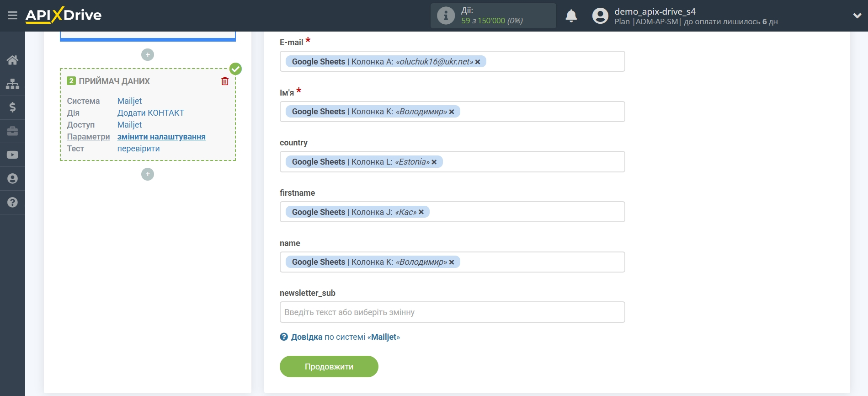
Task: Expand the account dropdown chevron
Action: (x=857, y=16)
